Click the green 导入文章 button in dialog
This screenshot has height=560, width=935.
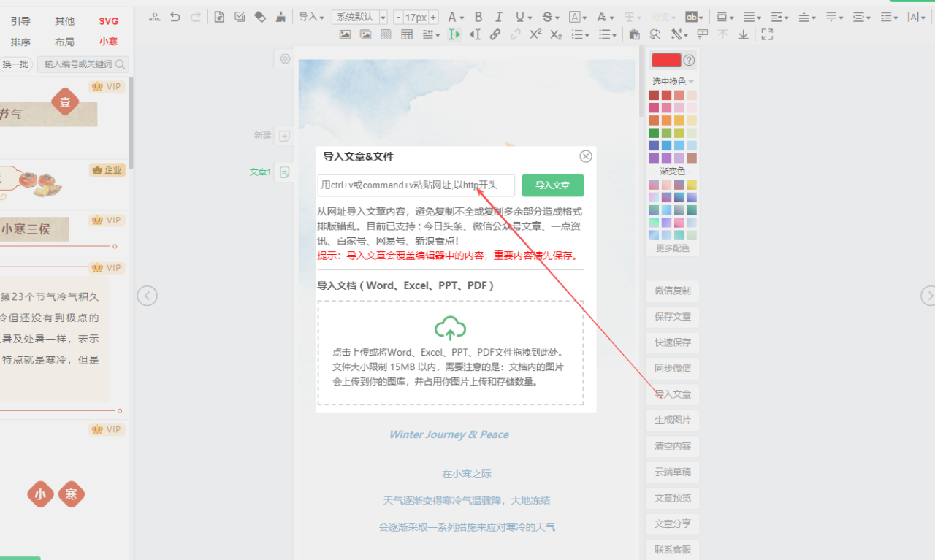[x=552, y=185]
